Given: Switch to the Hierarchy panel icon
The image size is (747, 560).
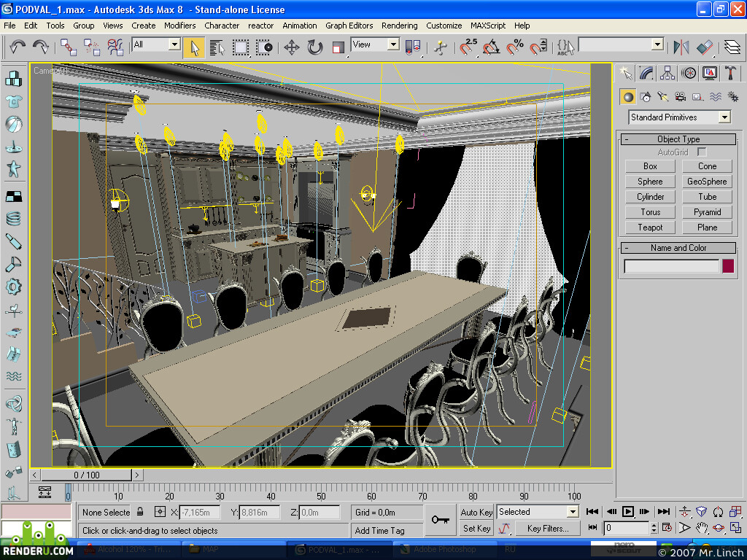Looking at the screenshot, I should (667, 74).
